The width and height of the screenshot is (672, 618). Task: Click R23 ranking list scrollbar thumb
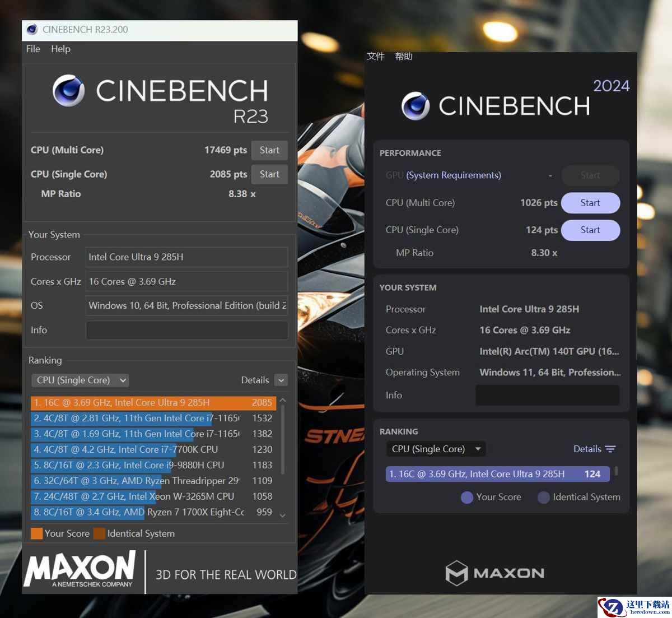[x=283, y=440]
